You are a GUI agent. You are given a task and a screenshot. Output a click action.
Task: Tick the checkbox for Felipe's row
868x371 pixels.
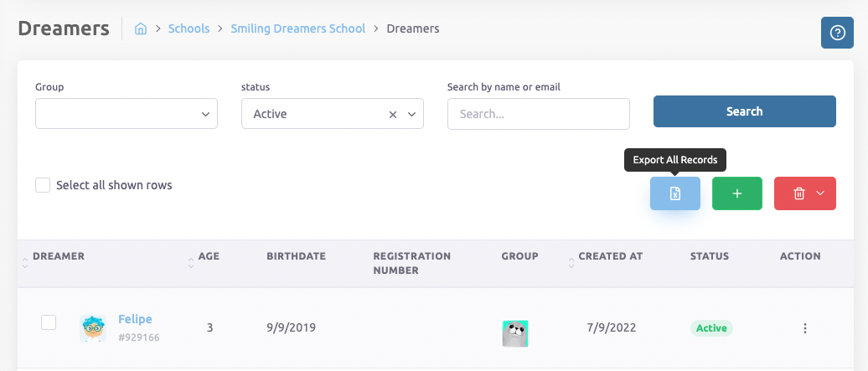[x=49, y=322]
